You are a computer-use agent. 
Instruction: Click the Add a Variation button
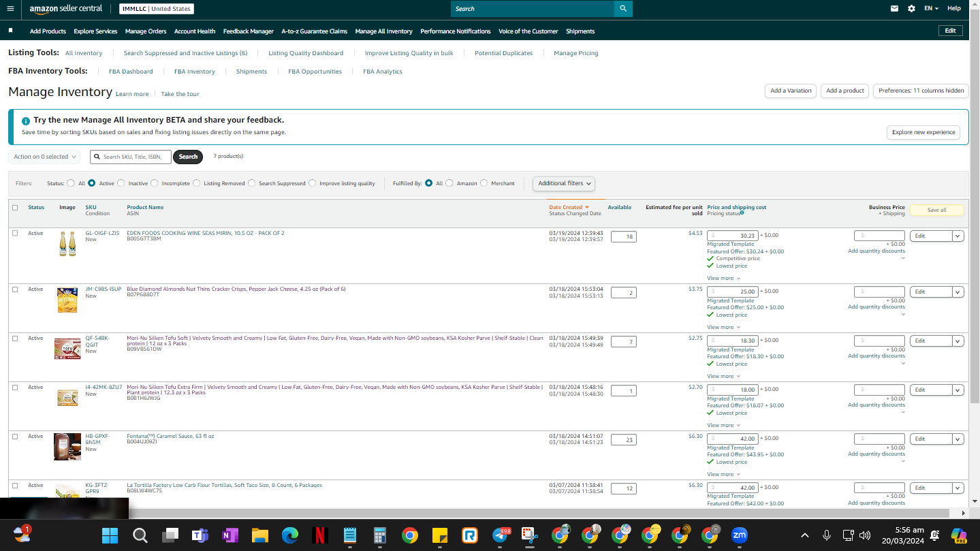791,91
